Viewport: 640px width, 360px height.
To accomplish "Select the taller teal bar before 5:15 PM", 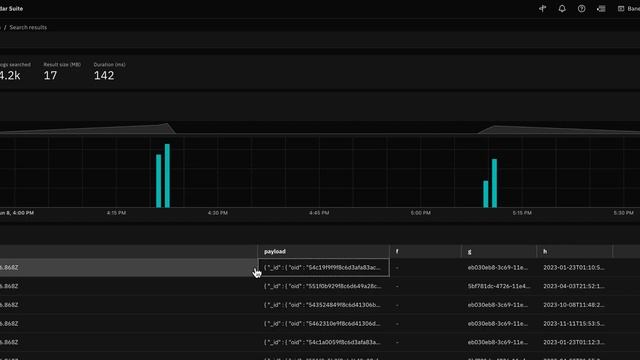I will coord(494,183).
